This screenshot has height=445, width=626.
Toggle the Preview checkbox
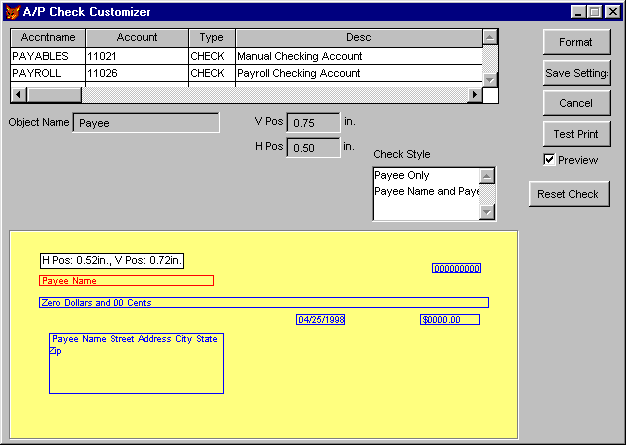click(x=549, y=160)
